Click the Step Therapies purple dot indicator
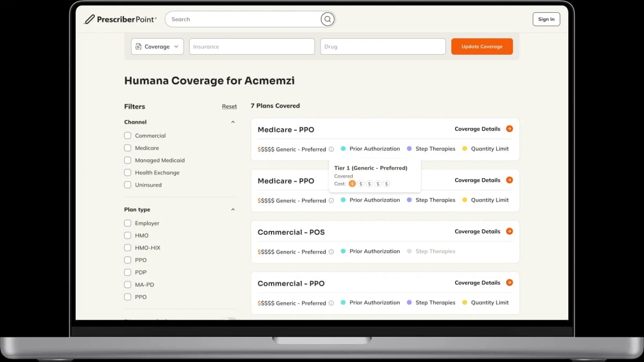644x362 pixels. coord(409,149)
